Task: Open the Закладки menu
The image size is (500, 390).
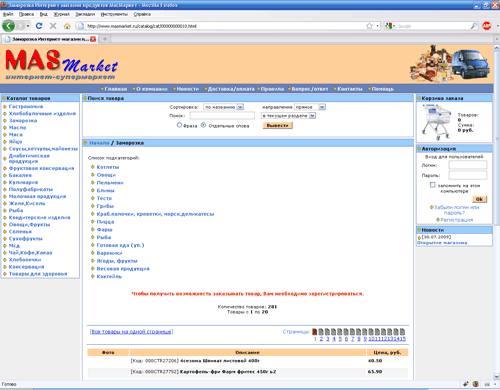Action: click(85, 14)
